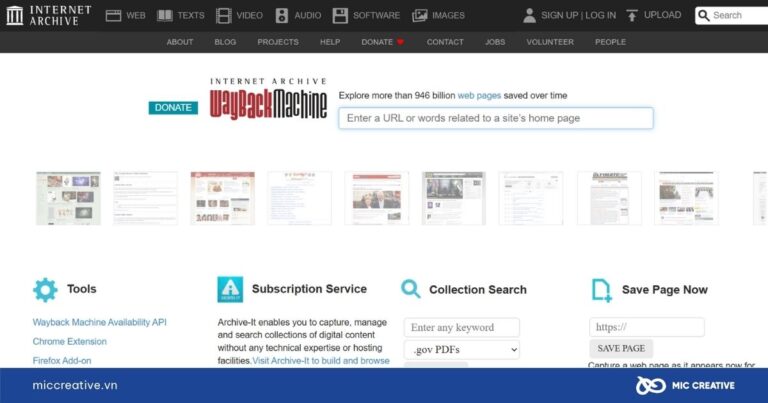This screenshot has width=768, height=403.
Task: Open the Chrome Extension link
Action: click(x=70, y=341)
